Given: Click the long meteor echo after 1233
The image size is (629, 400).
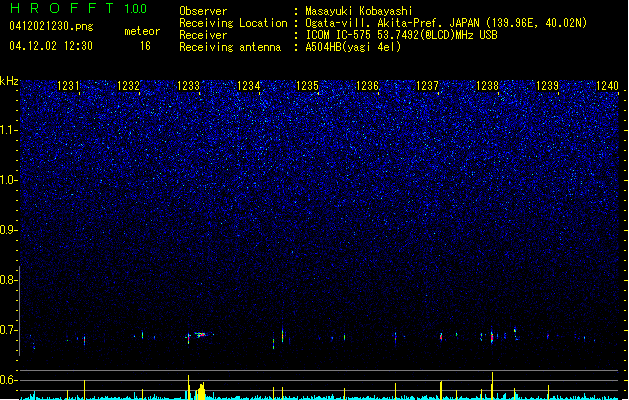Looking at the screenshot, I should pos(201,334).
